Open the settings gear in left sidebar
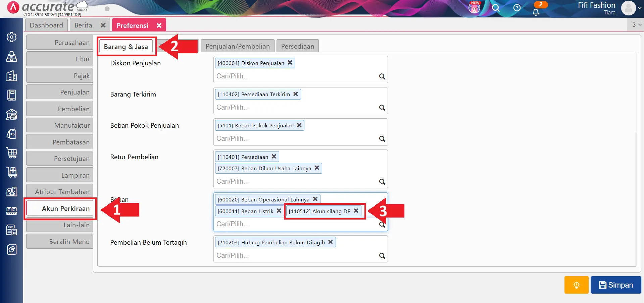Viewport: 644px width, 303px height. pos(12,37)
